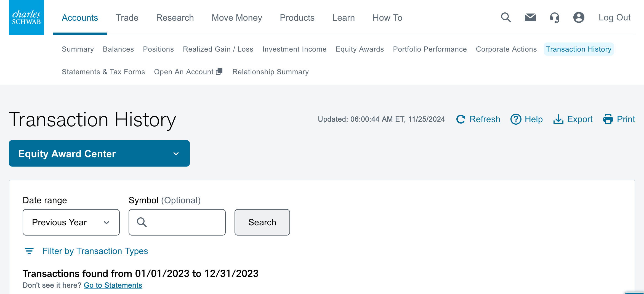Go to Statements & Tax Forms
This screenshot has width=644, height=294.
(103, 72)
